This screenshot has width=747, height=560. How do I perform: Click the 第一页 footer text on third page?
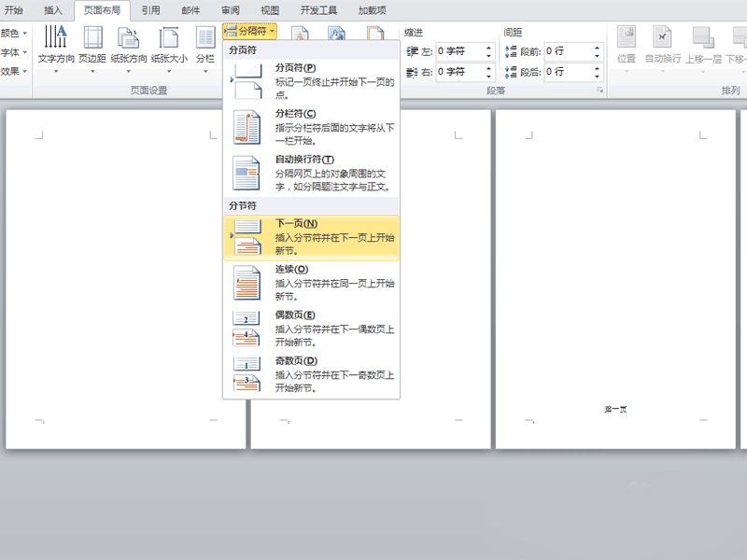615,410
